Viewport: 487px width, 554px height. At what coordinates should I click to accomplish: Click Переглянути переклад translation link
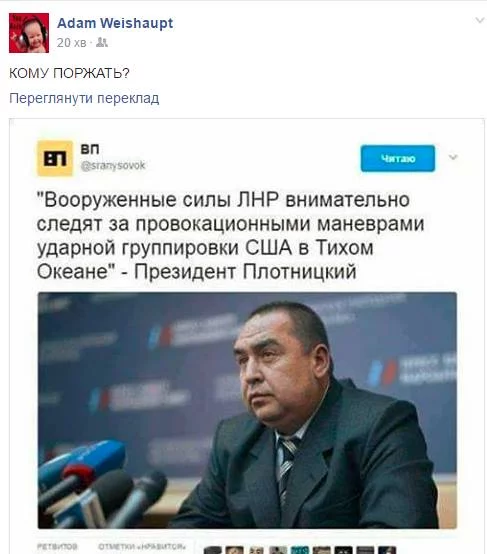pos(84,98)
